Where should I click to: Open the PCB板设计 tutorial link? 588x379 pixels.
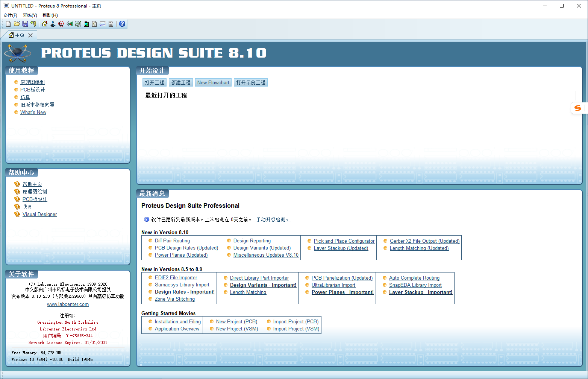[33, 90]
